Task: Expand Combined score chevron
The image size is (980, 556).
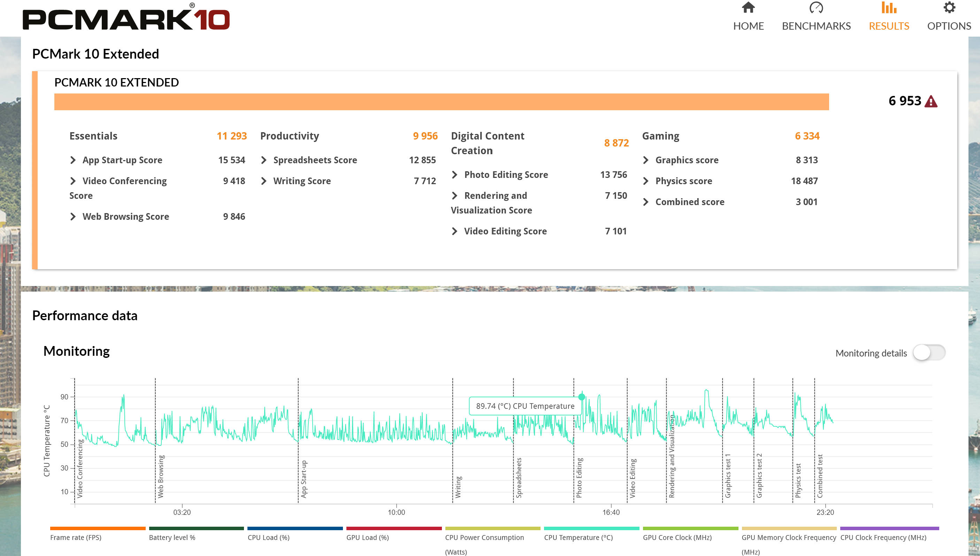Action: click(x=646, y=202)
